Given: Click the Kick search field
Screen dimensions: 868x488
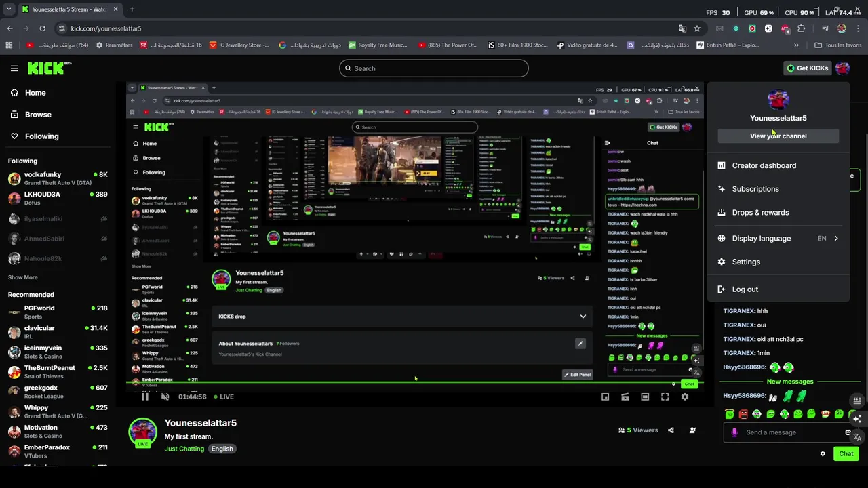Looking at the screenshot, I should (x=434, y=68).
